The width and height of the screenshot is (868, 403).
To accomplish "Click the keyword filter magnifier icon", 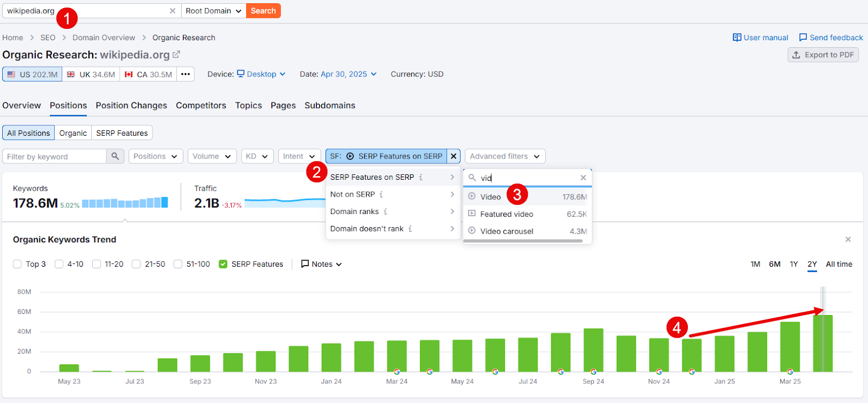I will pyautogui.click(x=115, y=156).
